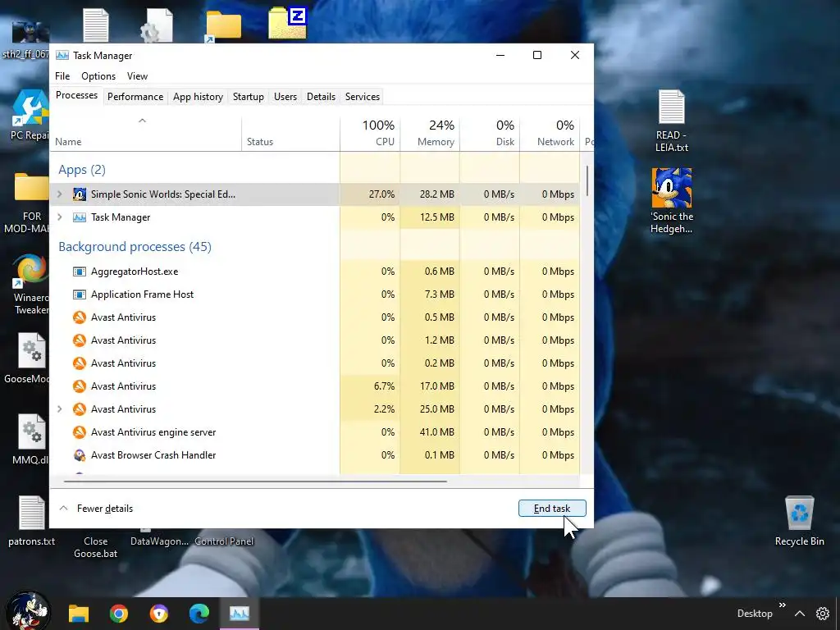840x630 pixels.
Task: Open File Explorer from the taskbar
Action: [x=78, y=614]
